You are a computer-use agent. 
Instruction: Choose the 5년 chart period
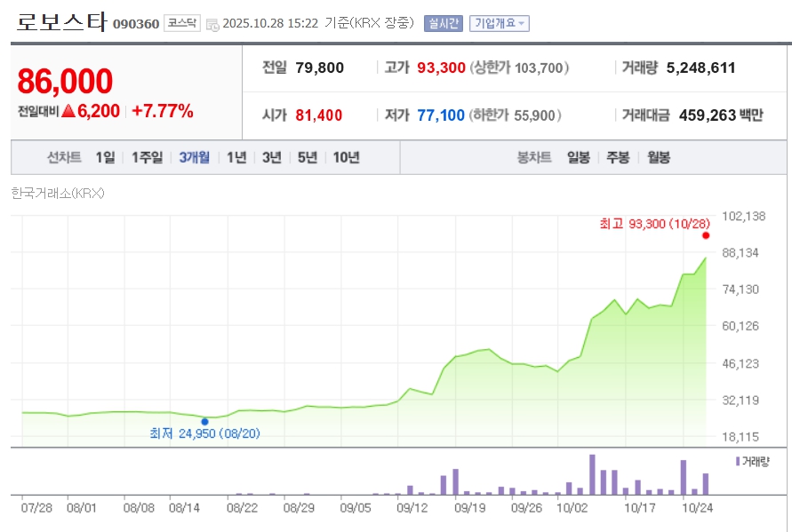coord(308,157)
